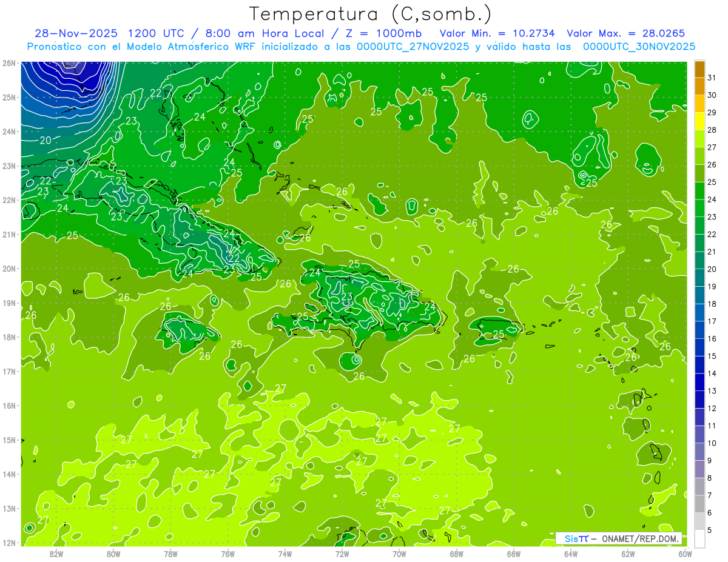This screenshot has width=728, height=562.
Task: Click the "60W" longitude axis label
Action: pyautogui.click(x=685, y=553)
